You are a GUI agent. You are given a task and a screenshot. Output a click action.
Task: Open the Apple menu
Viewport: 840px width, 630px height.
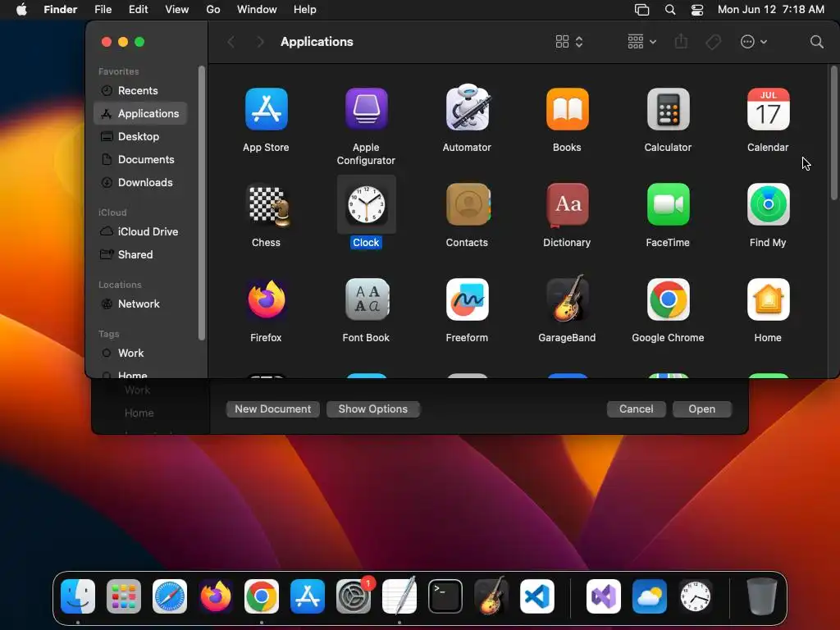pyautogui.click(x=21, y=10)
